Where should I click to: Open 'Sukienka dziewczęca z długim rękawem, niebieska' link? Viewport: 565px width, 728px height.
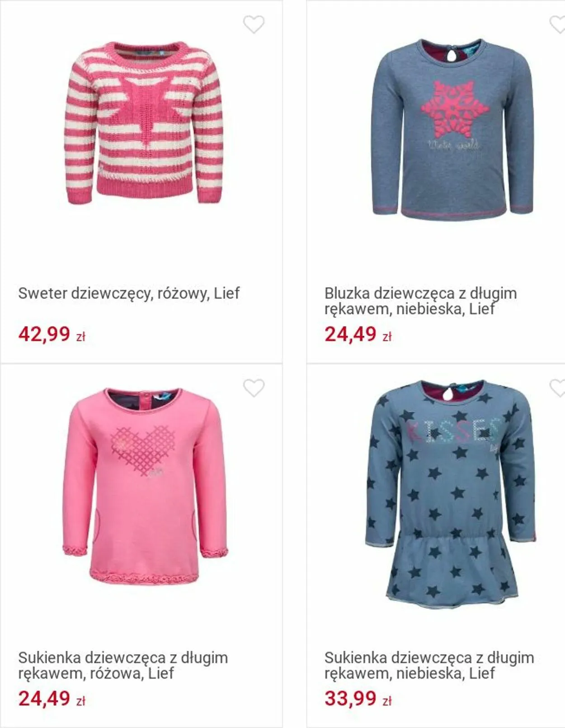point(429,665)
